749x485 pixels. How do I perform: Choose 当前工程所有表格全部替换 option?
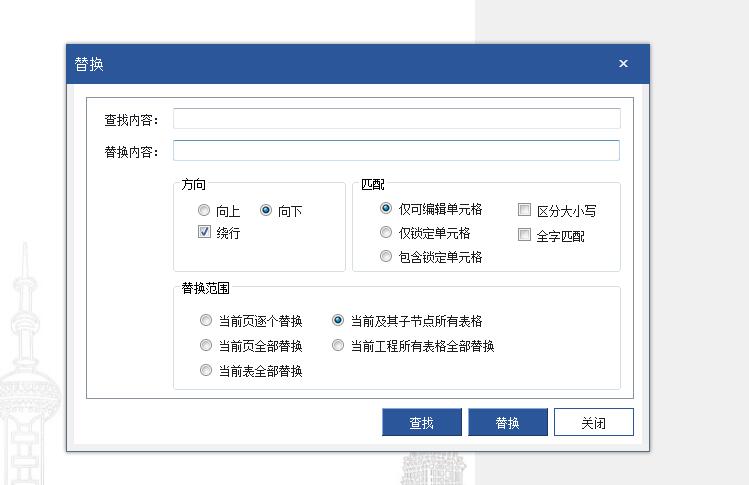pos(338,346)
